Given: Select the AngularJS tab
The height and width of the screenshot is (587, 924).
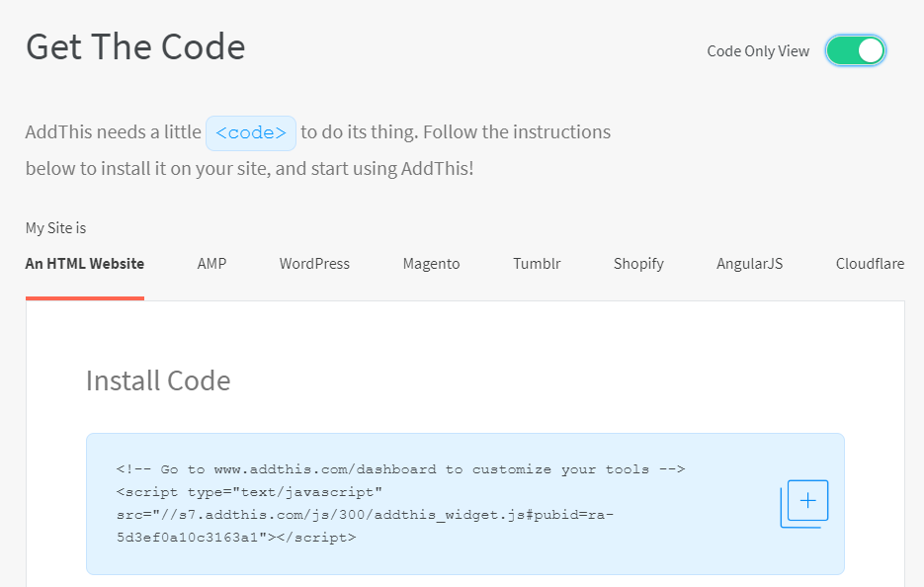Looking at the screenshot, I should point(749,264).
